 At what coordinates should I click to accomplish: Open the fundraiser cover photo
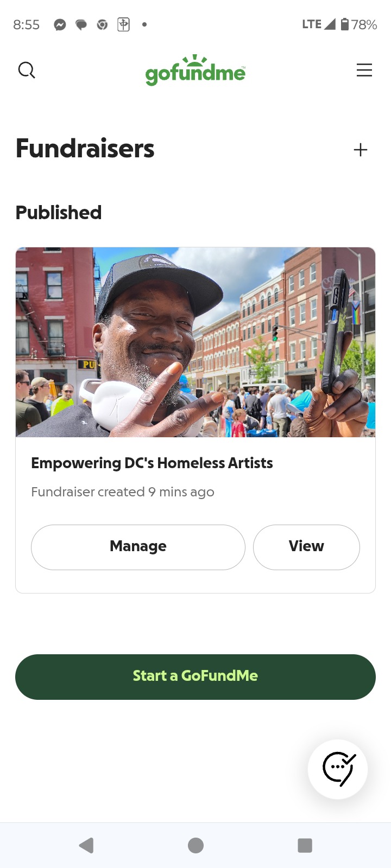point(195,342)
